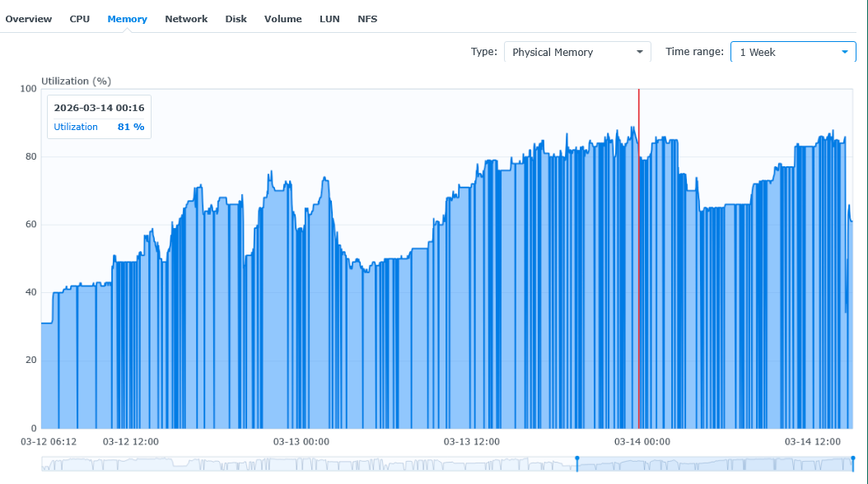The image size is (868, 484).
Task: Open the Physical Memory type dropdown
Action: pyautogui.click(x=577, y=52)
